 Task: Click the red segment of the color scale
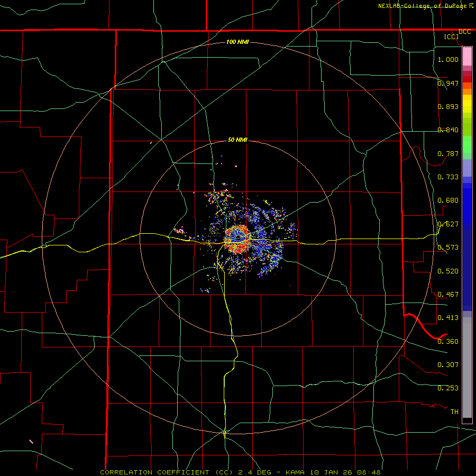tap(467, 79)
